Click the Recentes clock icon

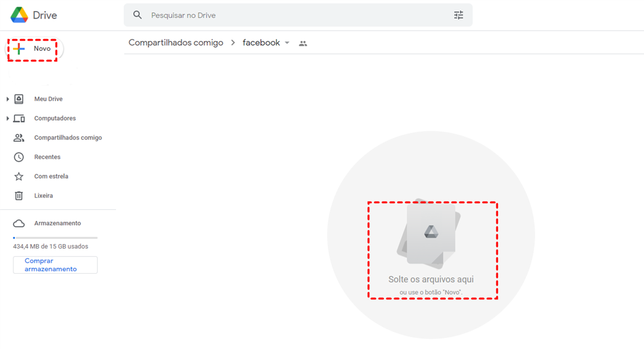[19, 157]
